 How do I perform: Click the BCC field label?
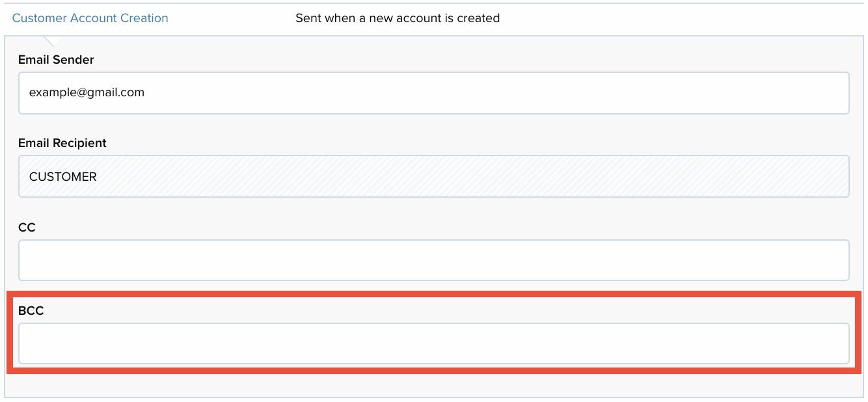click(x=31, y=311)
